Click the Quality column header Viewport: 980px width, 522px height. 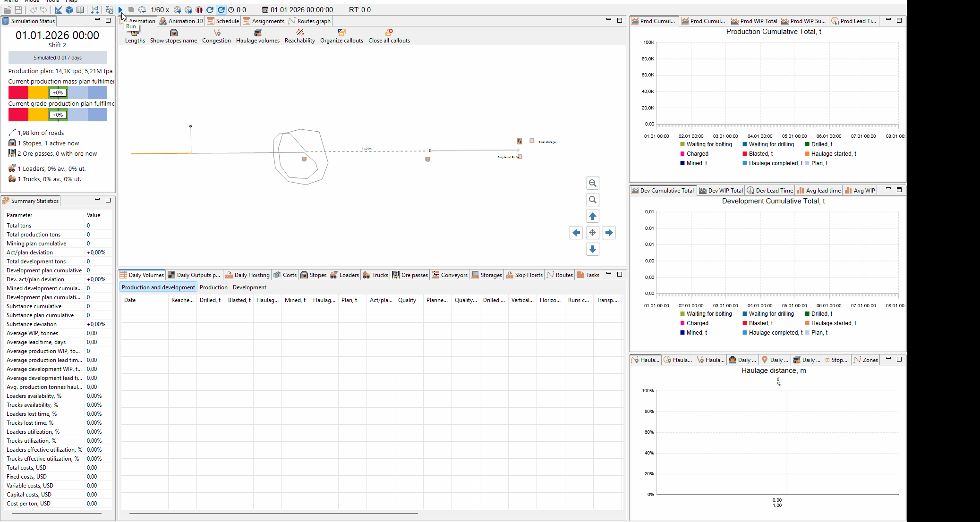409,300
